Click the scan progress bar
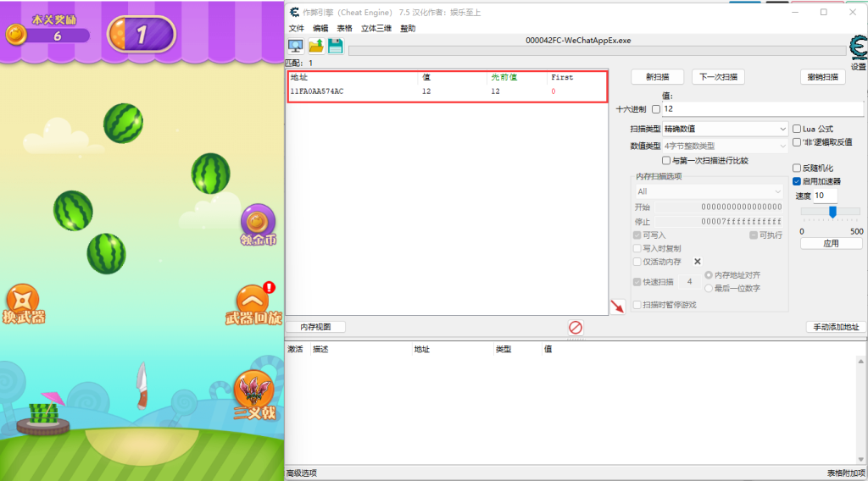Image resolution: width=868 pixels, height=481 pixels. click(598, 51)
